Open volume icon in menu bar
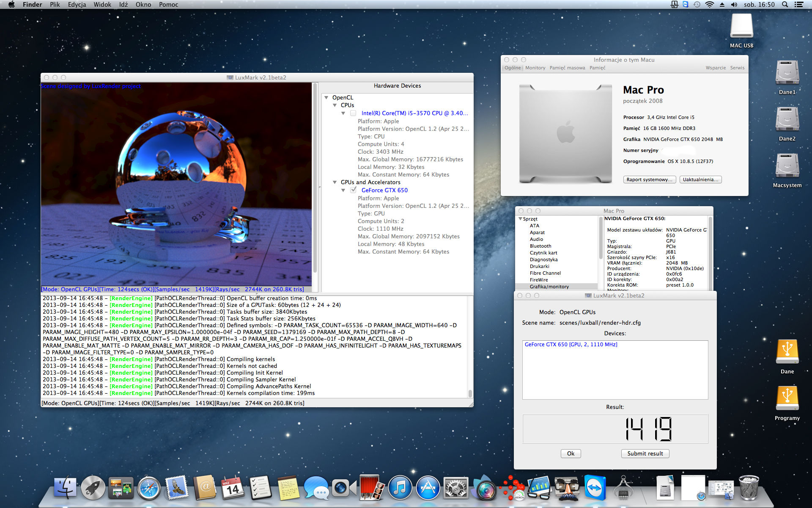812x508 pixels. coord(734,5)
